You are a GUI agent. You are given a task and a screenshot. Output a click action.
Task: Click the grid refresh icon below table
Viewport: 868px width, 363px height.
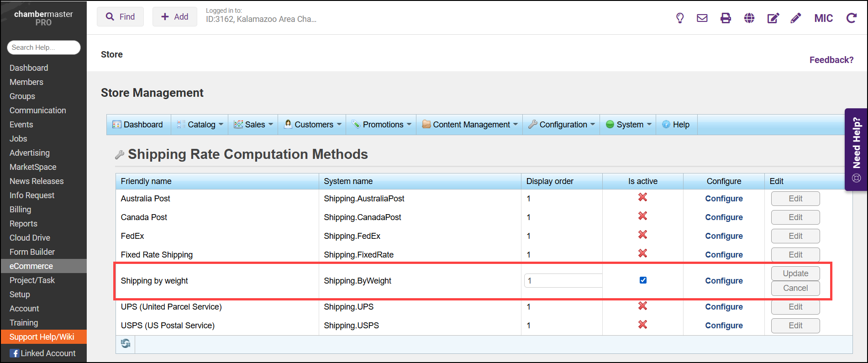(126, 343)
